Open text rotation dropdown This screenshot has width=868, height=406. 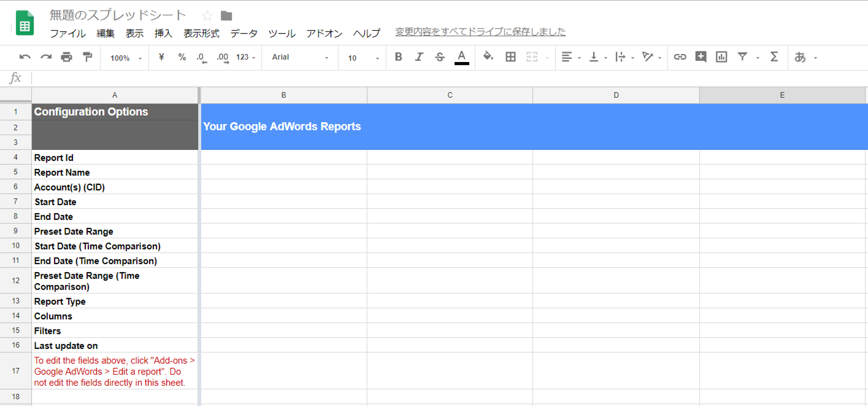point(651,57)
